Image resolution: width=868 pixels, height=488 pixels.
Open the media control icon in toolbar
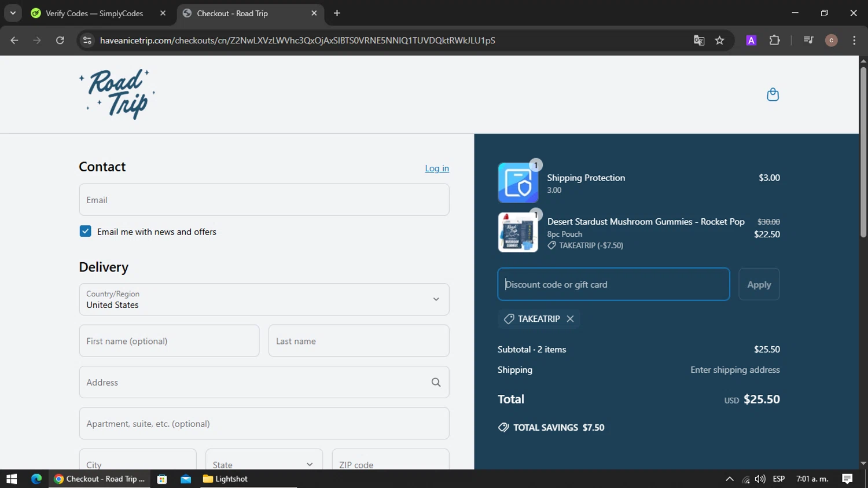click(808, 40)
